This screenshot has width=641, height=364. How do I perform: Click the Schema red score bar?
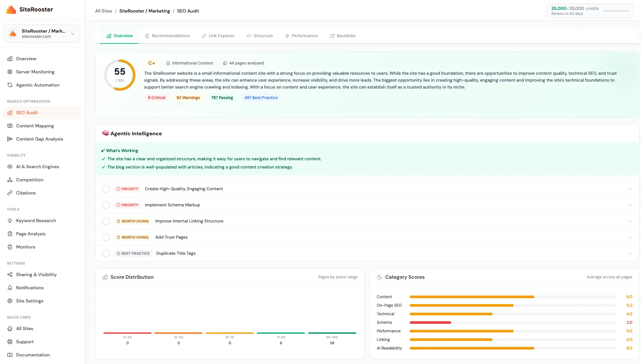pos(430,323)
